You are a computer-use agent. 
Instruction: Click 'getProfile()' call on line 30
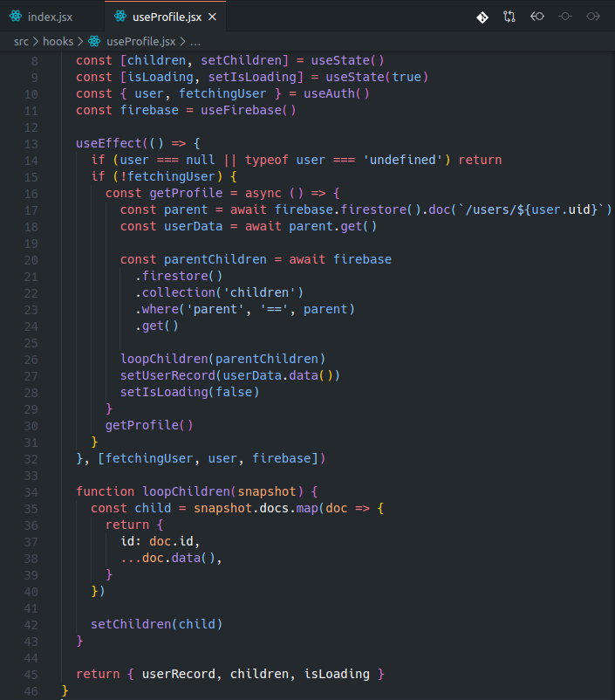tap(149, 425)
